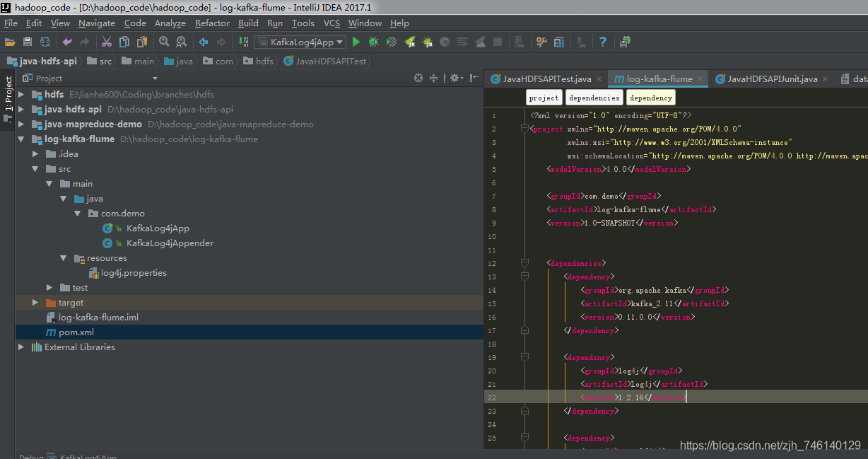Open Project panel settings gear
This screenshot has height=459, width=868.
pos(454,78)
